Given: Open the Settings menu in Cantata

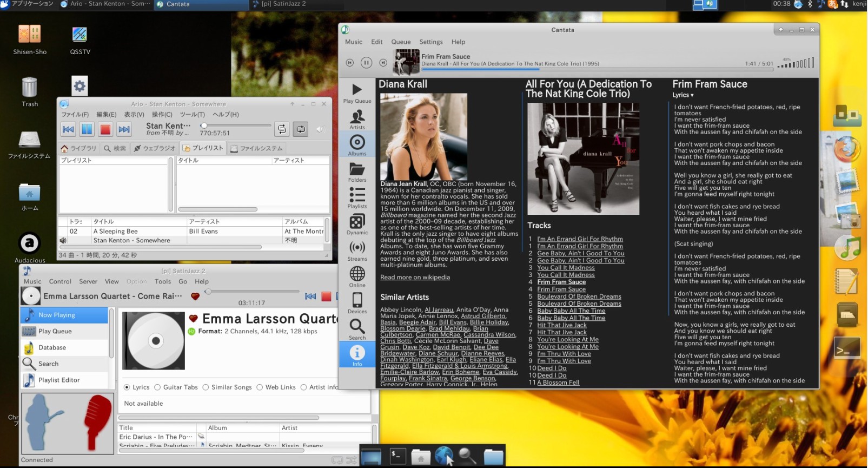Looking at the screenshot, I should [430, 42].
